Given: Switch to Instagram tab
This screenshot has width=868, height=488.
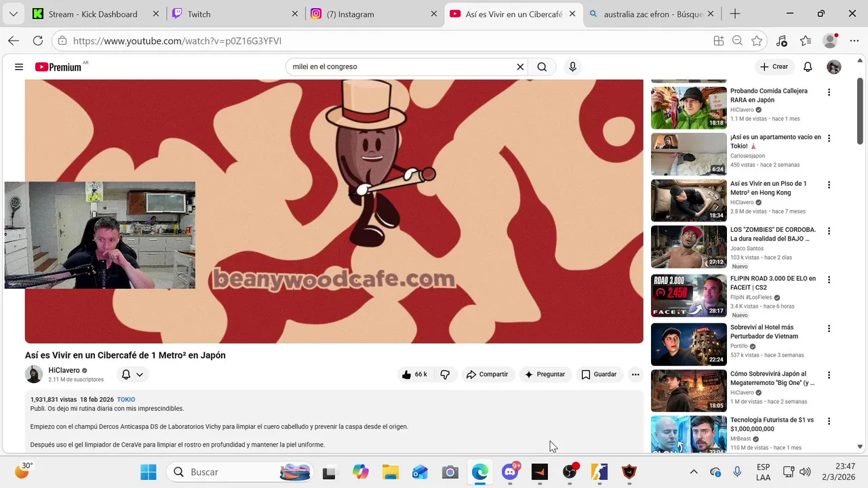Looking at the screenshot, I should (x=374, y=14).
